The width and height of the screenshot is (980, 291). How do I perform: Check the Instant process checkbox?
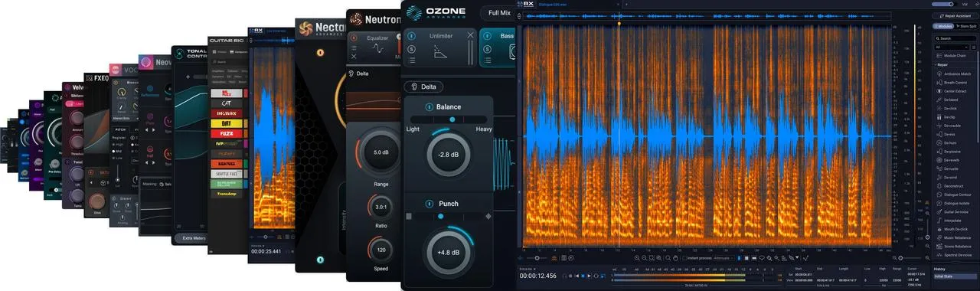click(684, 258)
